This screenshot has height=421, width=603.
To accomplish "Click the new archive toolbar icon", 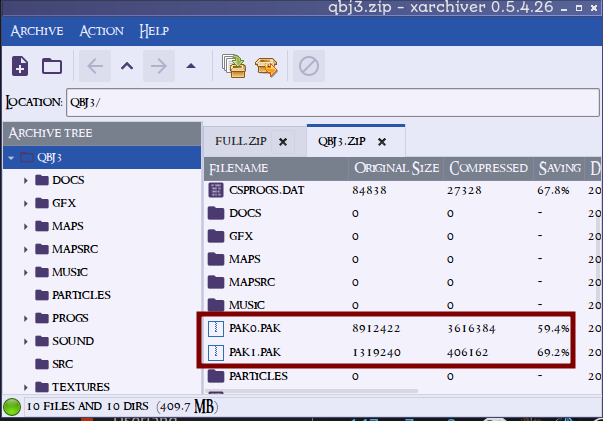I will click(x=20, y=67).
